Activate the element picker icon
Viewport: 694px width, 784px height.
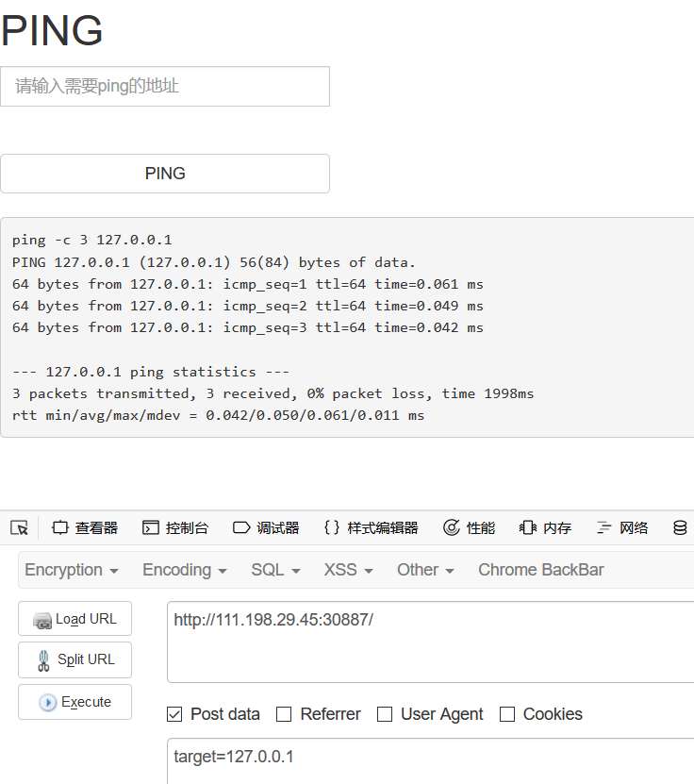point(20,527)
